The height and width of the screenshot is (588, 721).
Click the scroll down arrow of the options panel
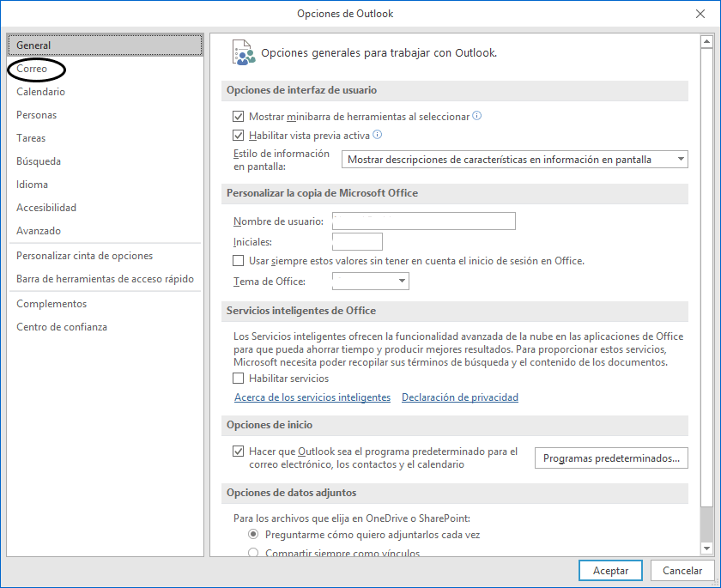click(706, 548)
